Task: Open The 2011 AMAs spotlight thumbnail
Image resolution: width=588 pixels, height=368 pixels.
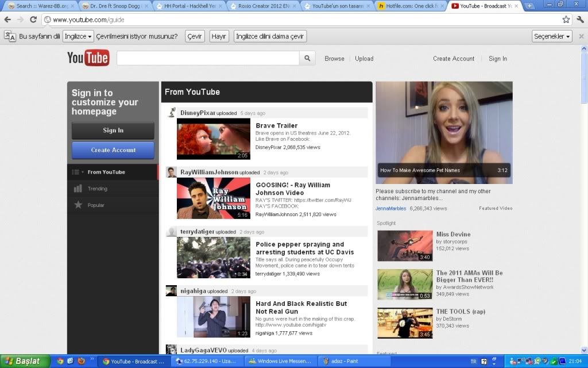Action: 405,284
